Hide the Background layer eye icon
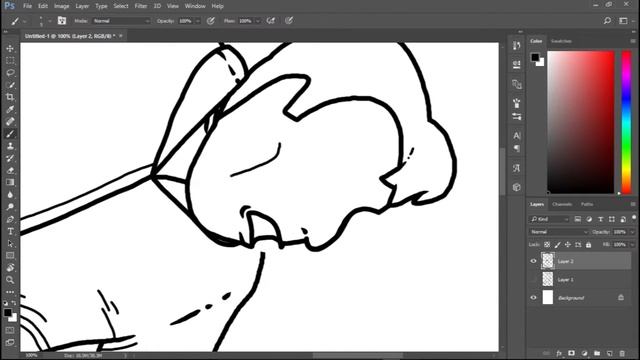 pos(533,298)
